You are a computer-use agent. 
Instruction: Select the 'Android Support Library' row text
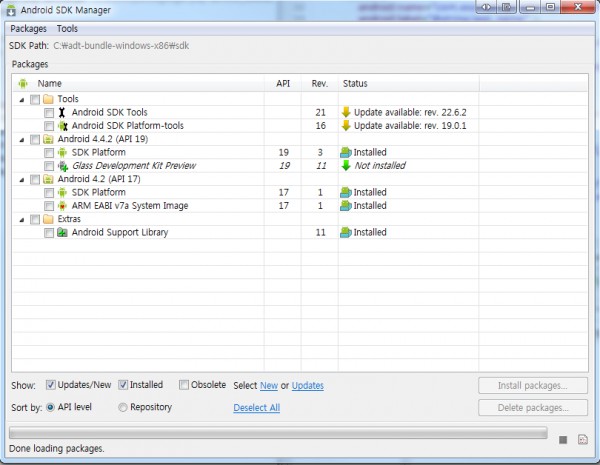pyautogui.click(x=120, y=232)
